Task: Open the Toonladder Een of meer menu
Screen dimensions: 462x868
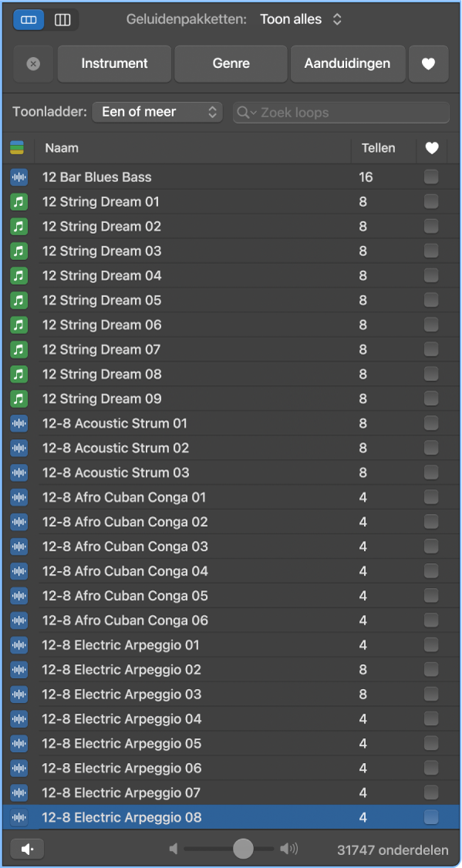Action: click(x=157, y=112)
